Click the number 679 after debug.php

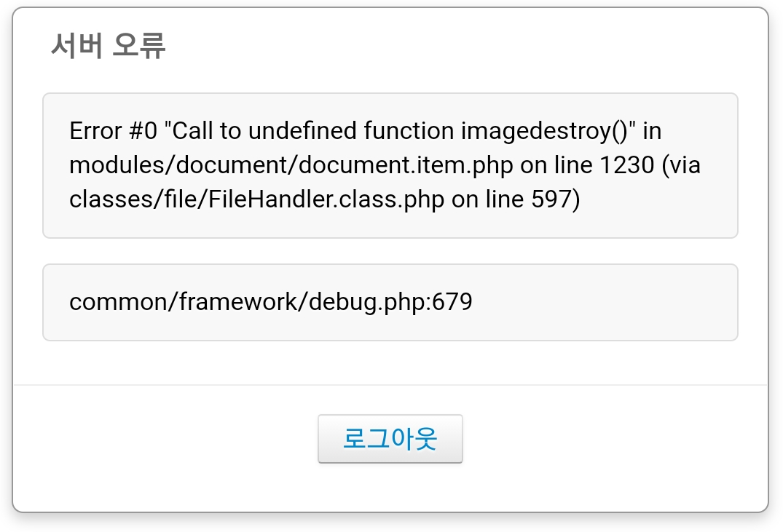tap(452, 301)
